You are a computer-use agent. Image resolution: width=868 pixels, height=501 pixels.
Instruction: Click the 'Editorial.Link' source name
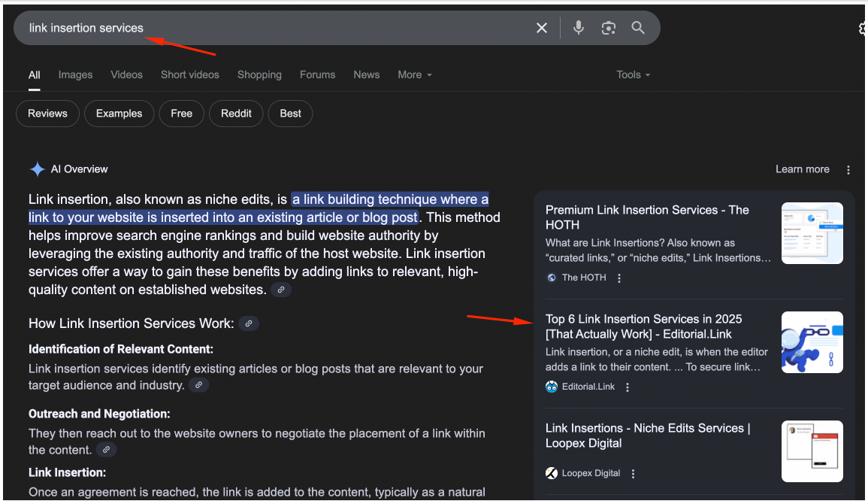point(588,387)
